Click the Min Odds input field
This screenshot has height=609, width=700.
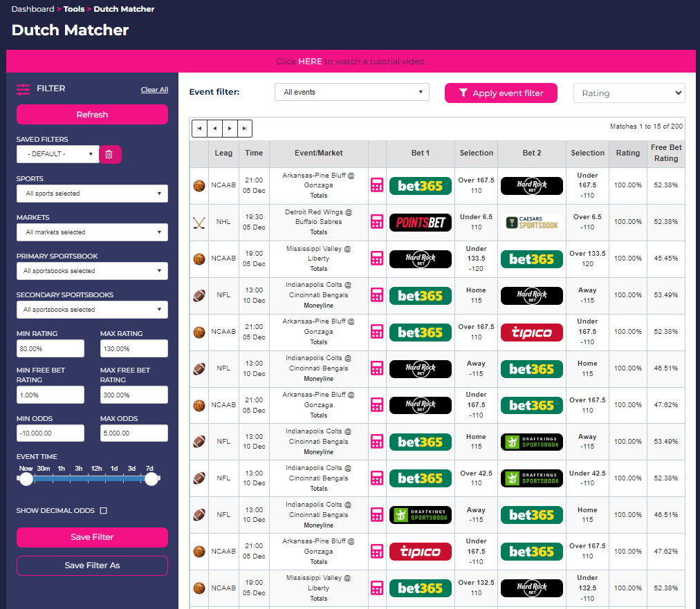pyautogui.click(x=50, y=433)
